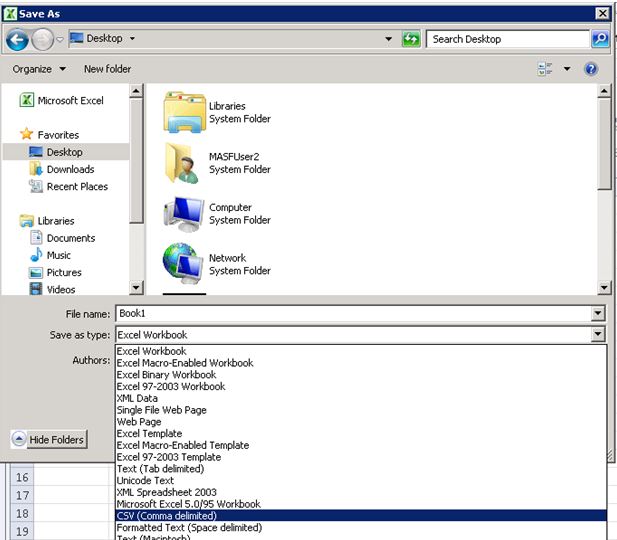The width and height of the screenshot is (617, 540).
Task: Click the greyed forward navigation button
Action: (42, 39)
